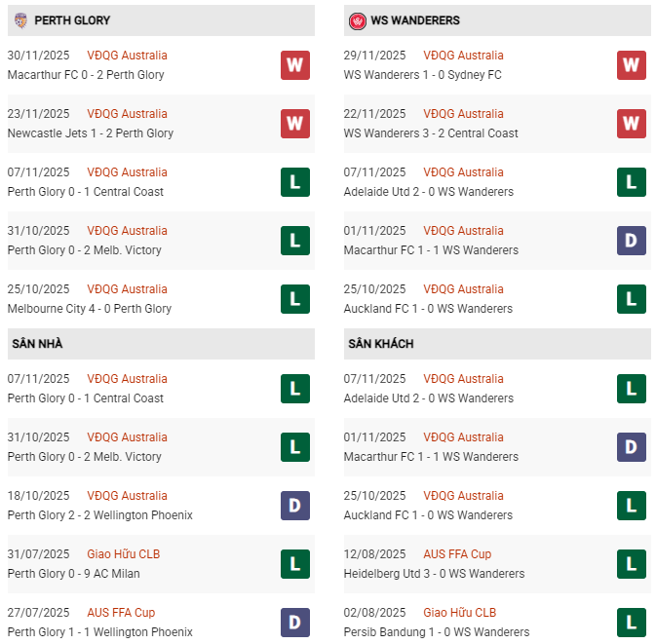
Task: Click L badge for Heidelberg Utd 3-0 WS Wanderers
Action: pyautogui.click(x=632, y=564)
